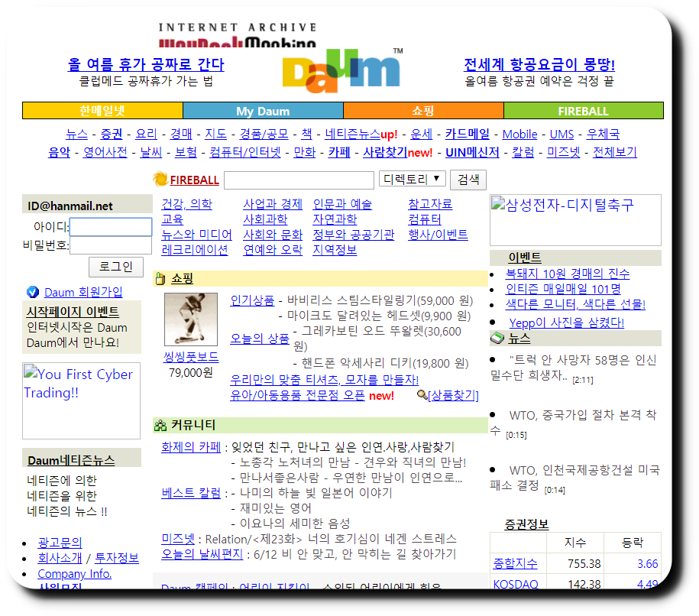Open the 뉴스와 미디어 directory category
The image size is (699, 616).
click(x=196, y=235)
